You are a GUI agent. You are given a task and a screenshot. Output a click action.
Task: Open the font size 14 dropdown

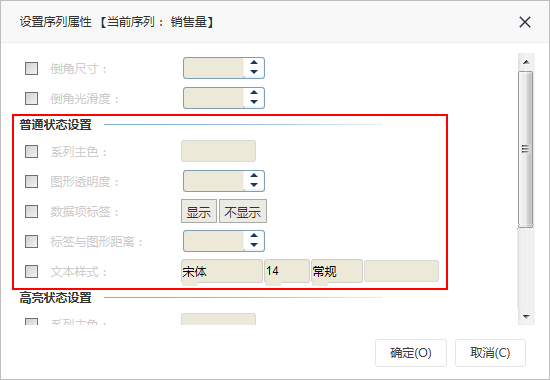click(287, 271)
